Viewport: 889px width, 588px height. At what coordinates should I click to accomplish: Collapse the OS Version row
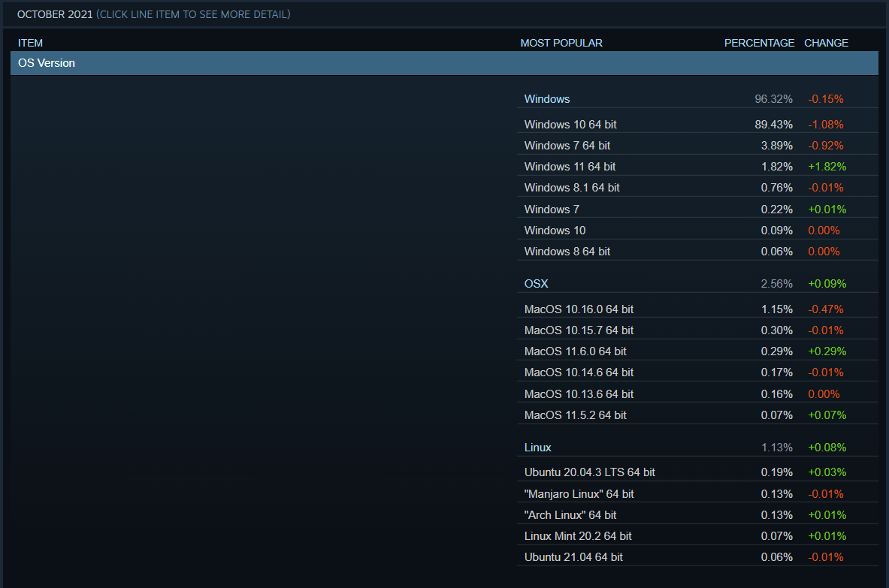[444, 63]
